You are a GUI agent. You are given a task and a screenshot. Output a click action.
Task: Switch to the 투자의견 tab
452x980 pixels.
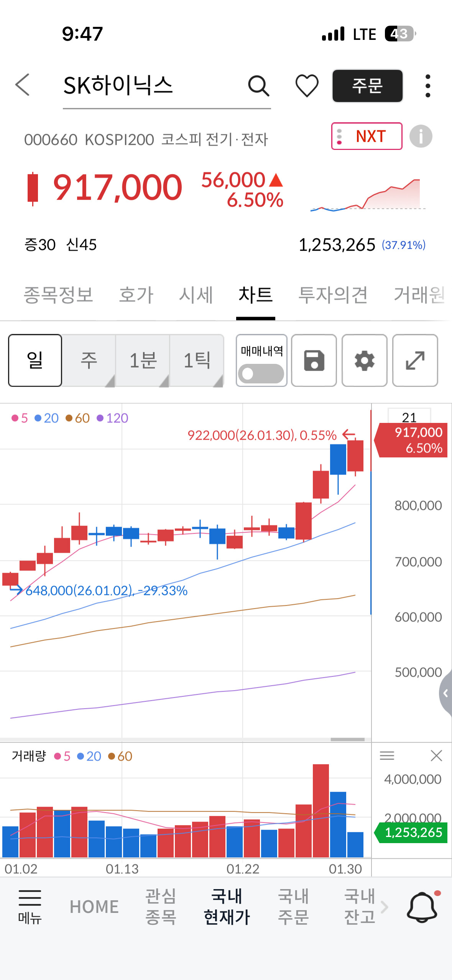click(x=333, y=295)
